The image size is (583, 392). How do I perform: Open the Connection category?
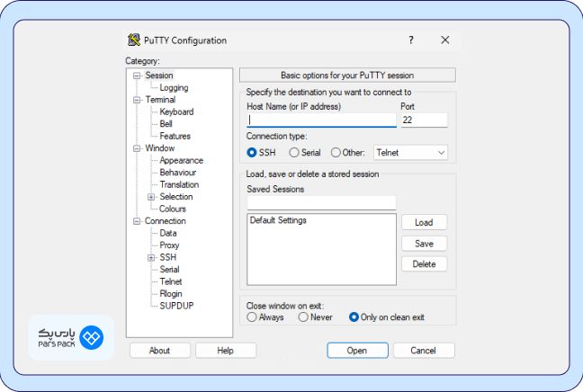[x=165, y=221]
